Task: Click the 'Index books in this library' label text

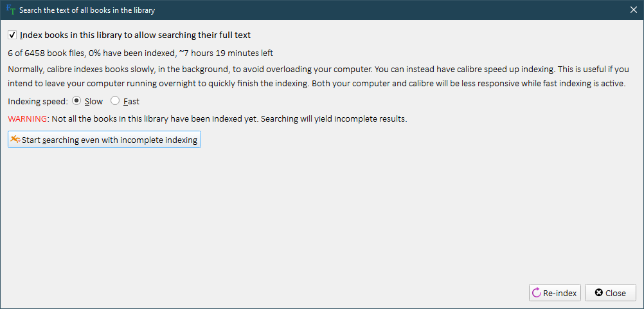Action: click(135, 35)
